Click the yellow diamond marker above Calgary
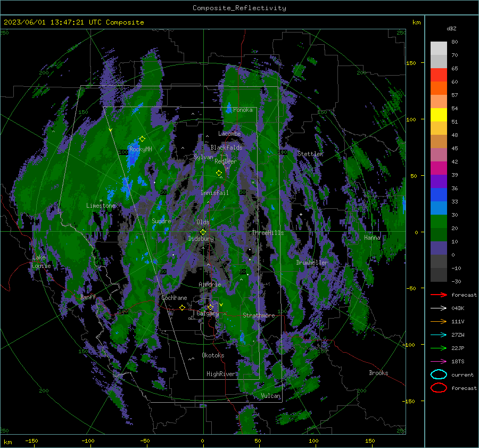The width and height of the screenshot is (479, 448). pyautogui.click(x=210, y=307)
